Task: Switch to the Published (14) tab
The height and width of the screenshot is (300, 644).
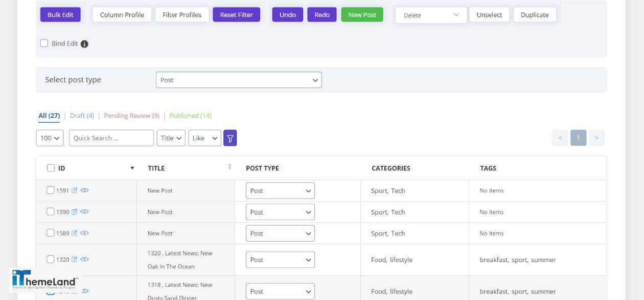Action: pyautogui.click(x=190, y=115)
